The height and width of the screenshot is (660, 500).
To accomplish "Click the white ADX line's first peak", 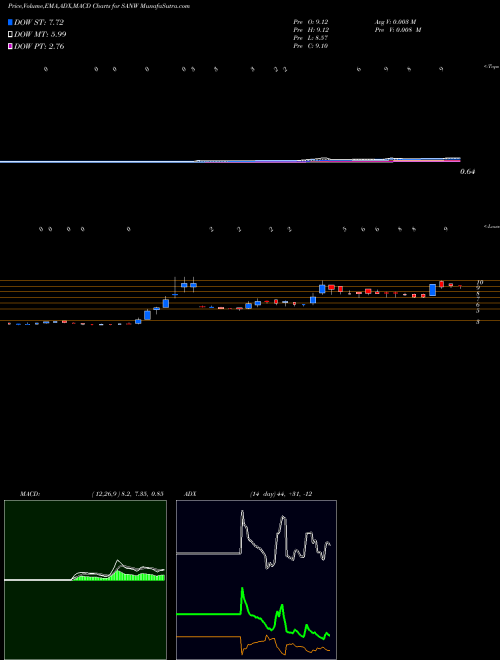I will pyautogui.click(x=242, y=513).
